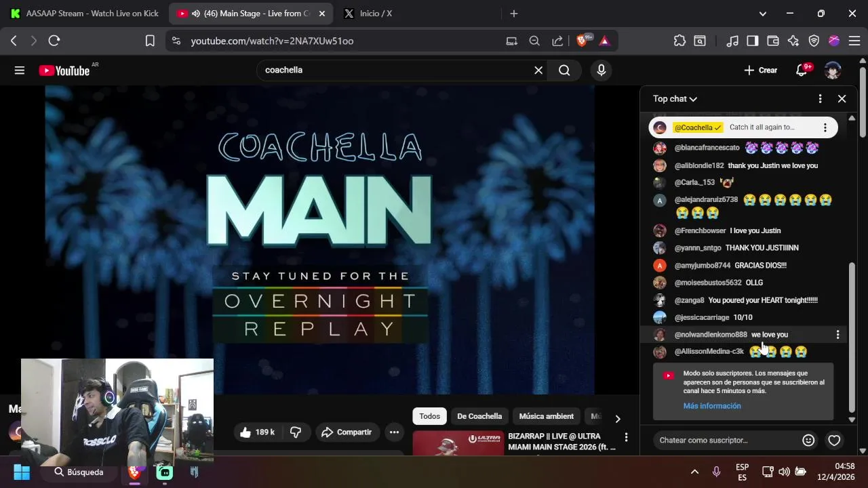Open more video actions ellipsis
Image resolution: width=868 pixels, height=488 pixels.
pos(394,432)
